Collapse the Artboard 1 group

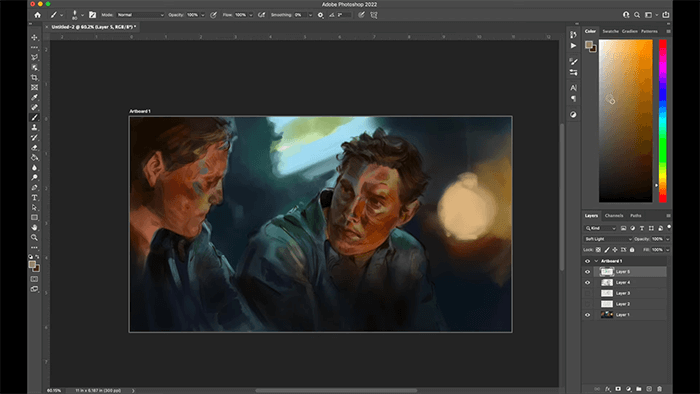coord(596,261)
